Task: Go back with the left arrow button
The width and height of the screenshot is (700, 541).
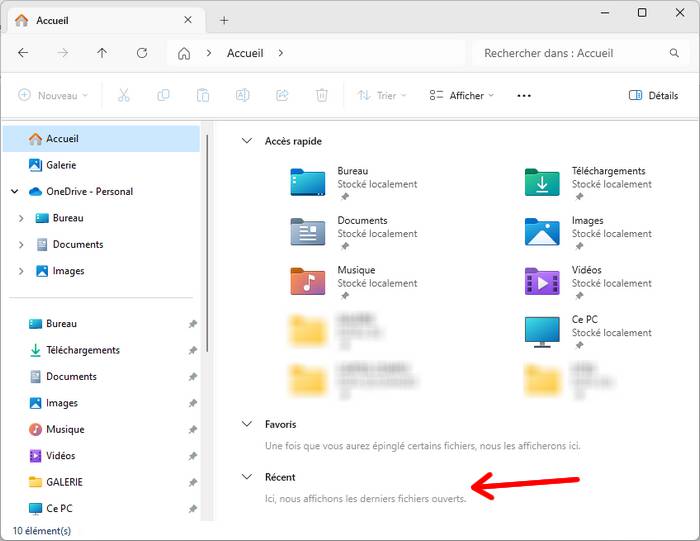Action: tap(23, 53)
